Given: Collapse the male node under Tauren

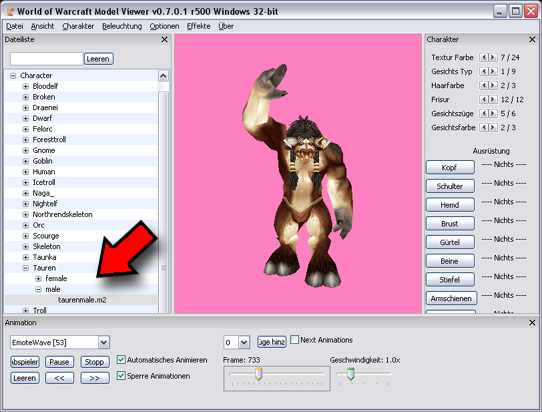Looking at the screenshot, I should coord(38,289).
